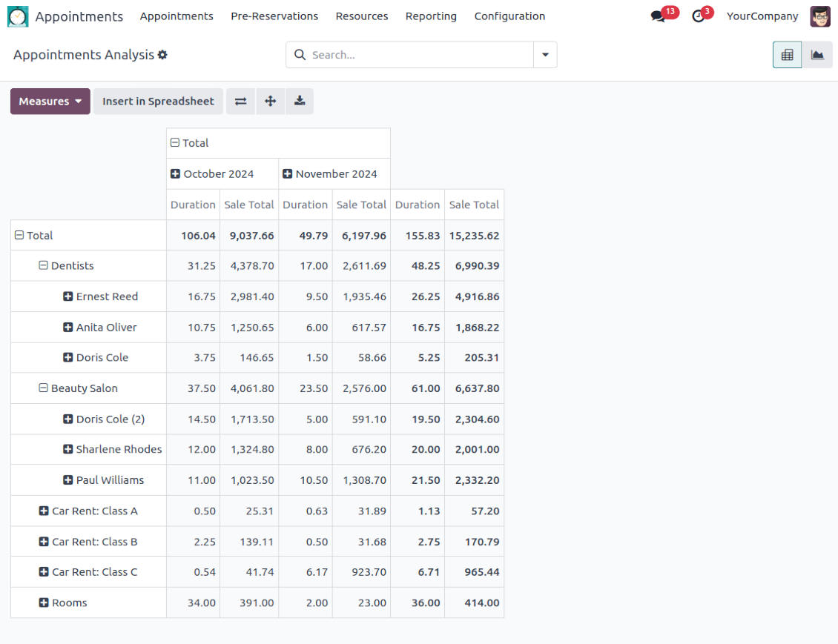
Task: Collapse the Total row
Action: pos(19,235)
